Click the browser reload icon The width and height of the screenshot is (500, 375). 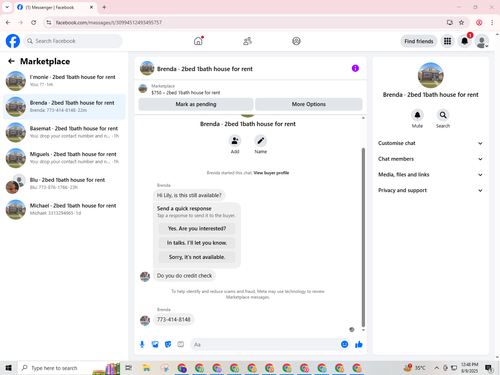33,22
